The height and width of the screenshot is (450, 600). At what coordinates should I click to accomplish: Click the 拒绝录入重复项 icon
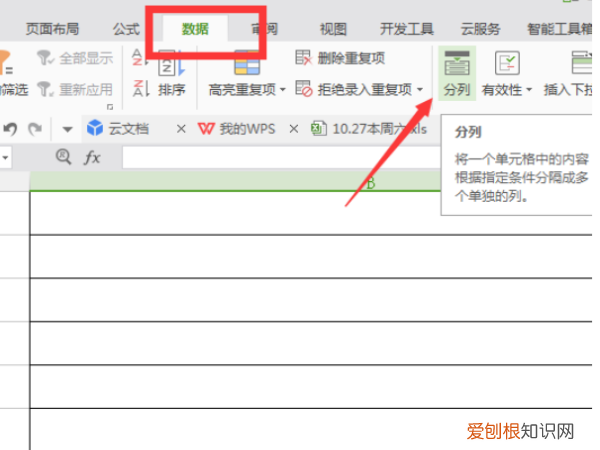point(304,89)
